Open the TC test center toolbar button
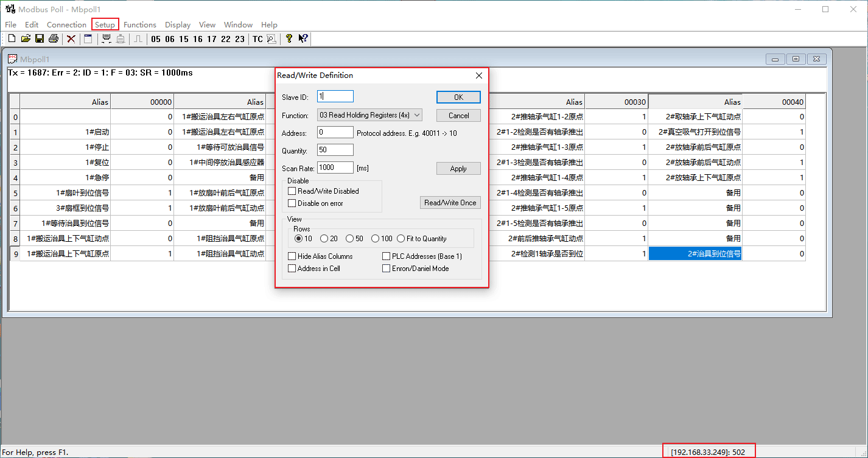 pos(257,39)
